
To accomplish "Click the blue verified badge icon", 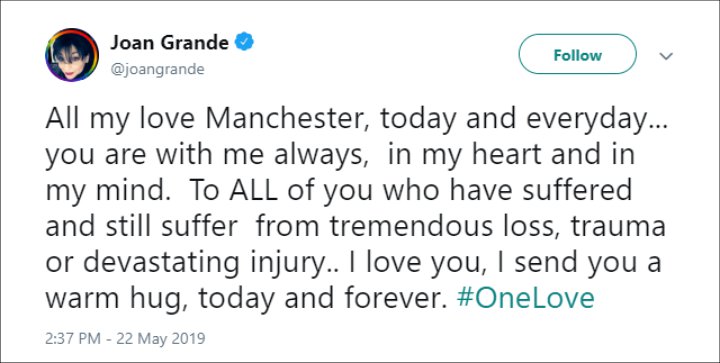I will click(x=244, y=42).
